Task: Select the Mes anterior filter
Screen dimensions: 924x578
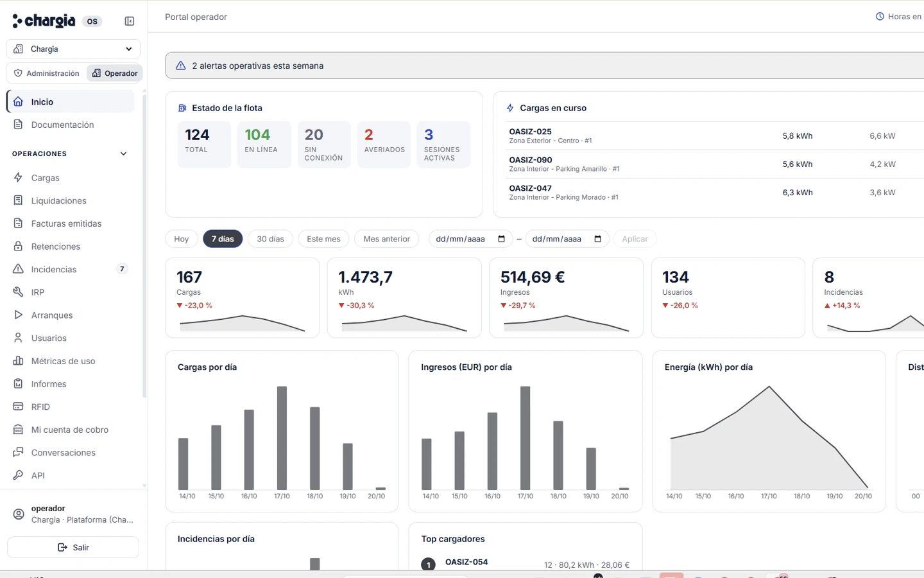Action: 386,239
